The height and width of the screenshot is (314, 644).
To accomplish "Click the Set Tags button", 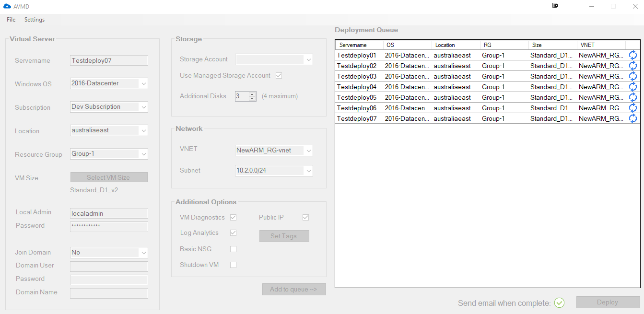I will 284,236.
